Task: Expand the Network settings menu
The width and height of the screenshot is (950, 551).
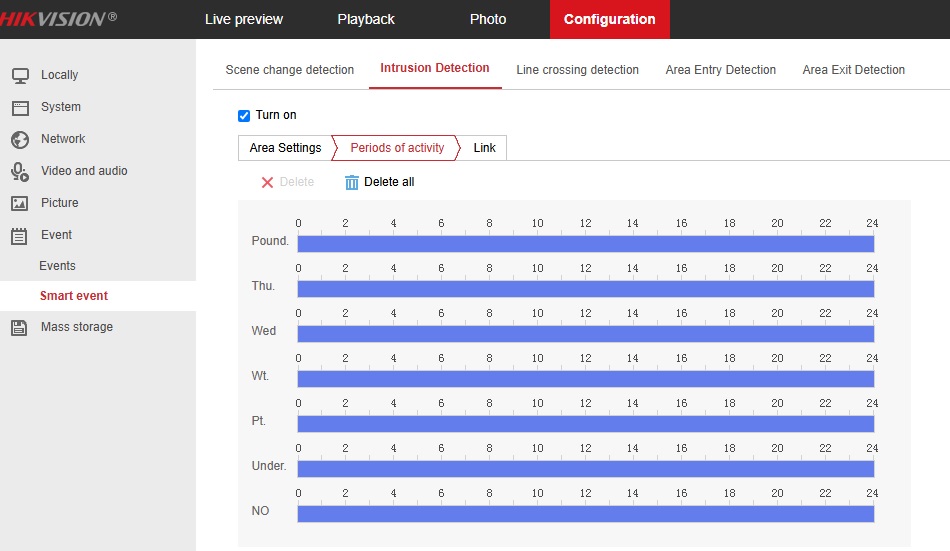Action: click(63, 139)
